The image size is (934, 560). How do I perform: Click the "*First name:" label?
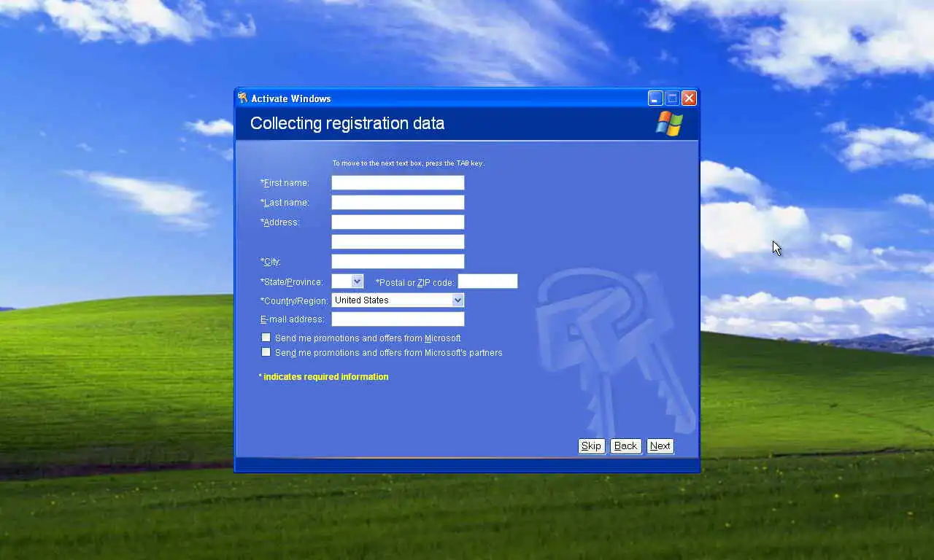285,183
